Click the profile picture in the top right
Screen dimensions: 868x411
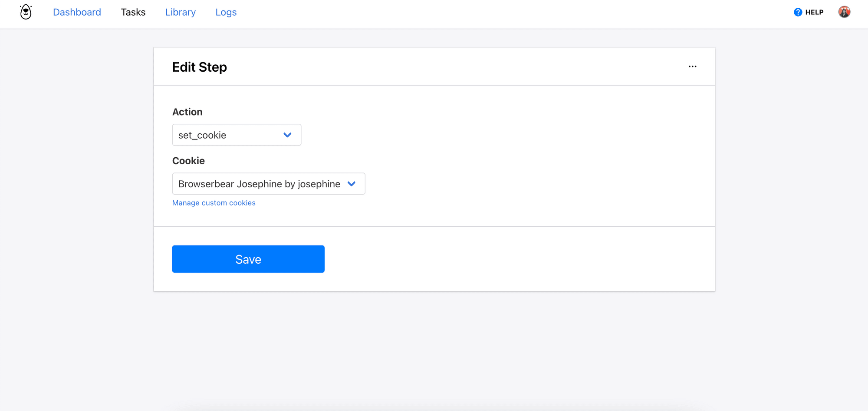coord(844,11)
